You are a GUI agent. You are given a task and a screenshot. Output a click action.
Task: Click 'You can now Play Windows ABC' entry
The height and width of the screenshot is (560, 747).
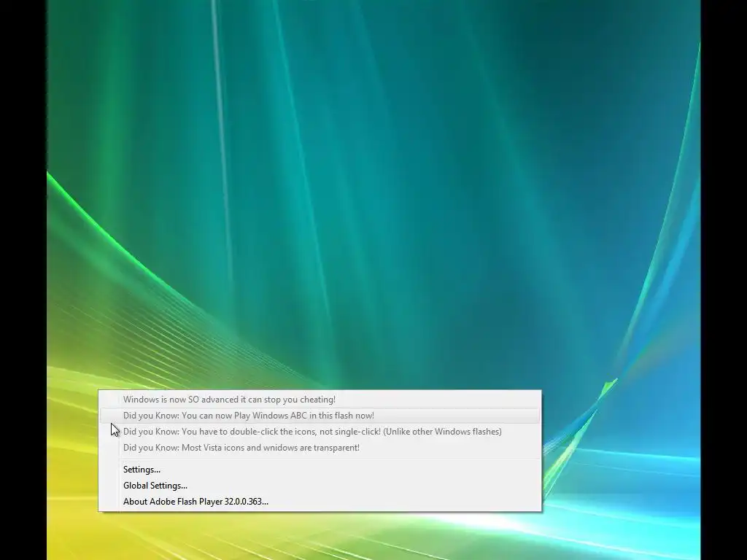coord(320,416)
